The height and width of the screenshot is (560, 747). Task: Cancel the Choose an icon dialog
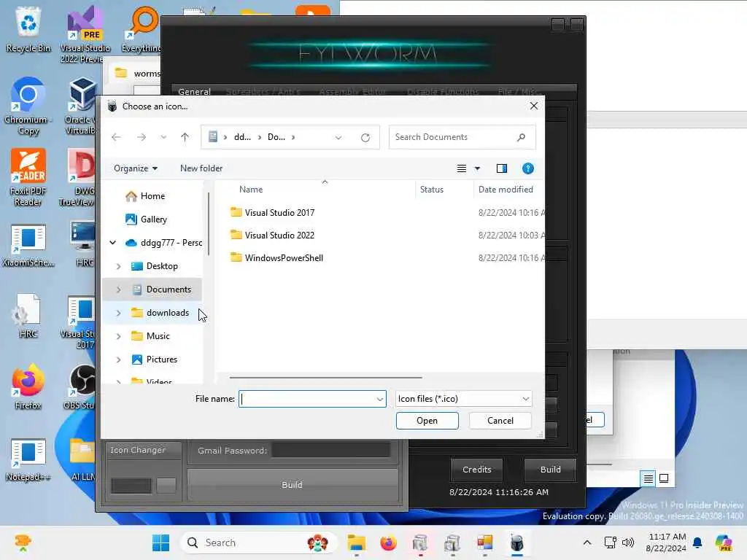[x=500, y=421]
